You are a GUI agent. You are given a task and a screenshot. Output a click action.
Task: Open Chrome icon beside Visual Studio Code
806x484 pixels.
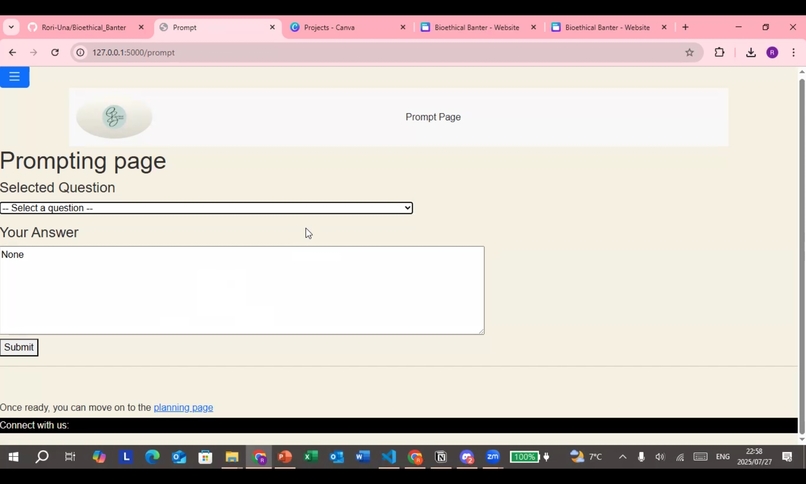tap(415, 457)
